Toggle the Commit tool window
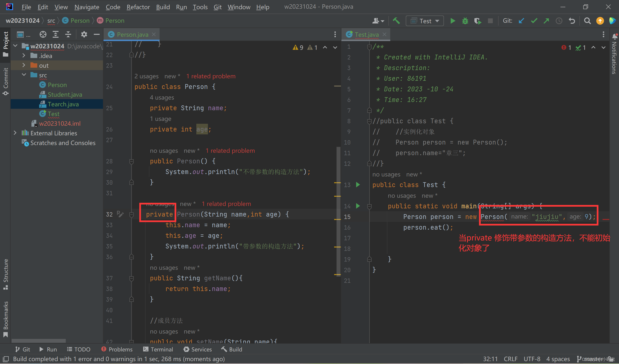 click(5, 82)
